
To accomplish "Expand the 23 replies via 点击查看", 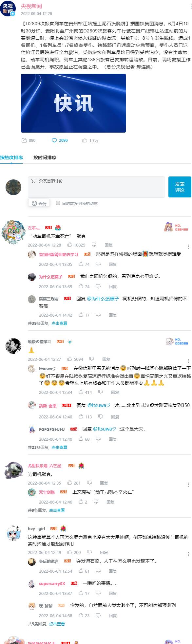I will [x=59, y=447].
